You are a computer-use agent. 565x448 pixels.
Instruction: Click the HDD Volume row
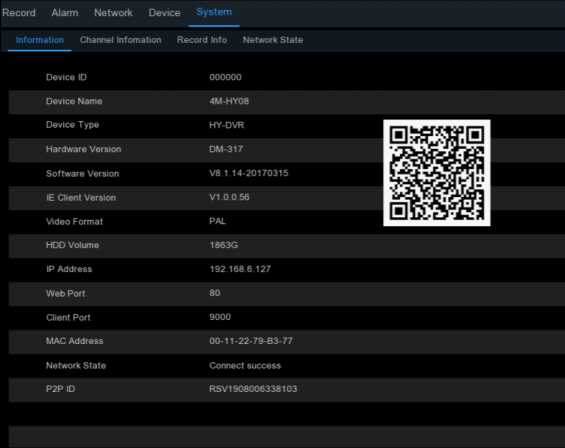(x=287, y=245)
